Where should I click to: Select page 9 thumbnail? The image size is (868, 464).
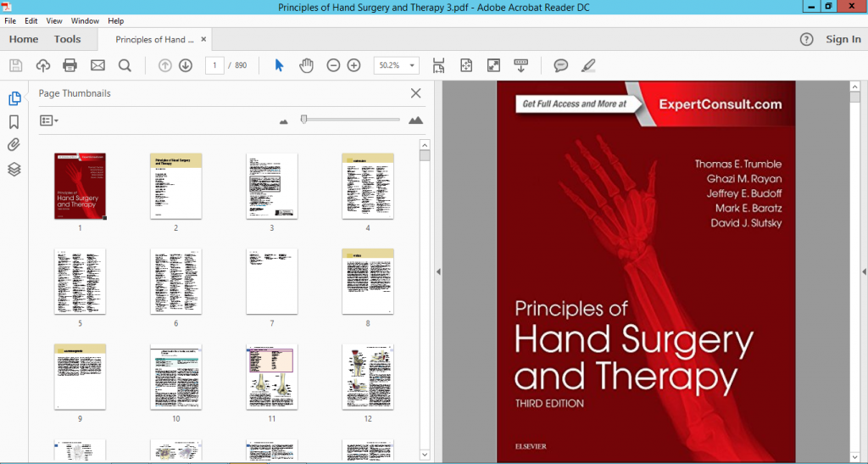click(80, 377)
